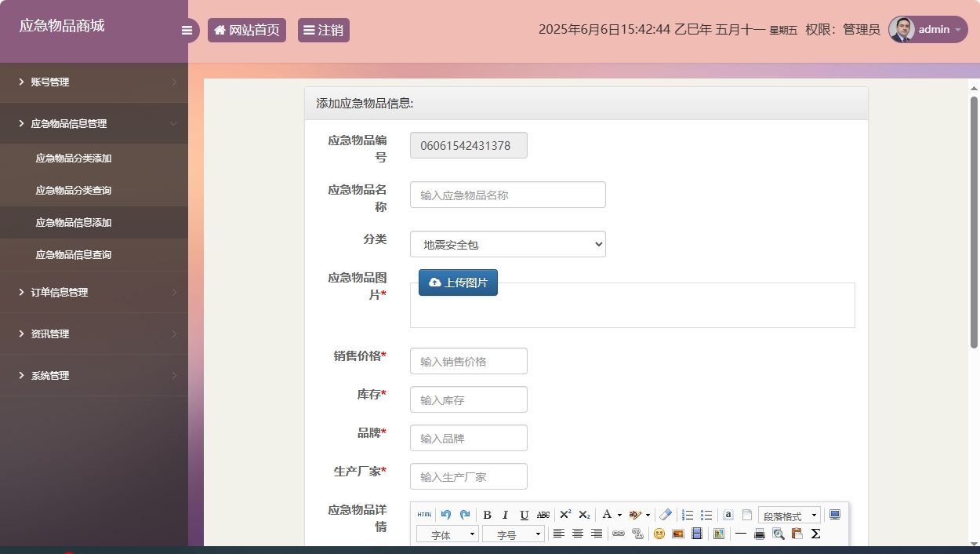
Task: Click the hamburger menu beside the site title
Action: pyautogui.click(x=187, y=30)
